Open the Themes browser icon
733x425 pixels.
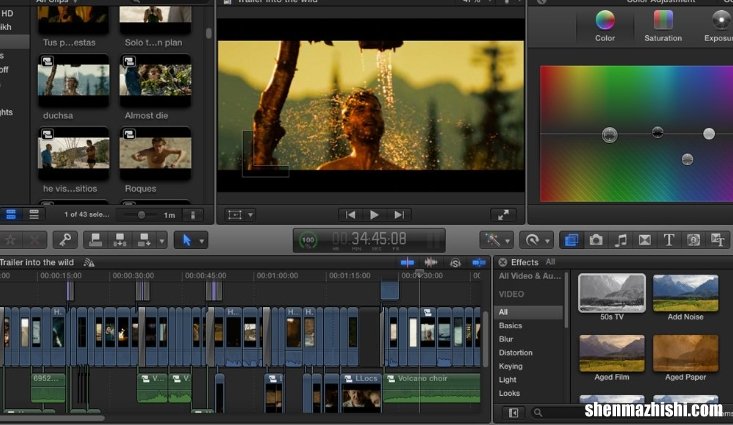pos(718,240)
